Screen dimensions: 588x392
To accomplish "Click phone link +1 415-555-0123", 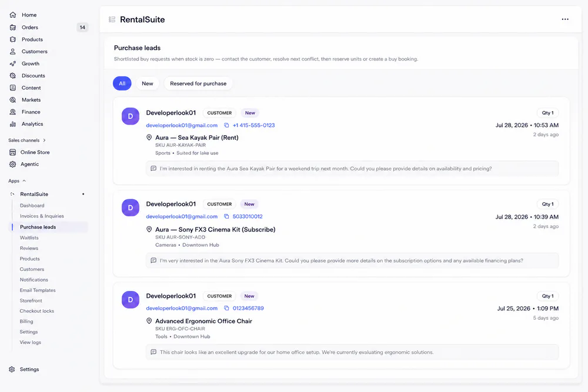I will click(x=253, y=125).
